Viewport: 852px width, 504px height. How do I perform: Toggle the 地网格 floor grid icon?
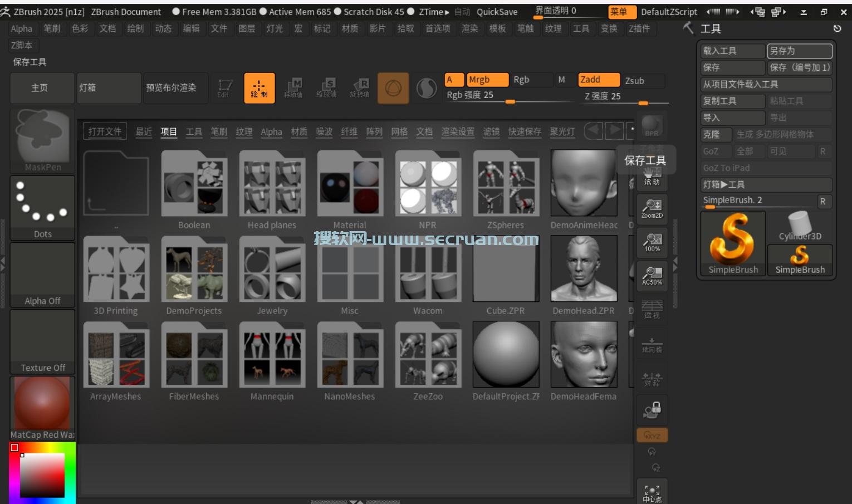coord(652,343)
